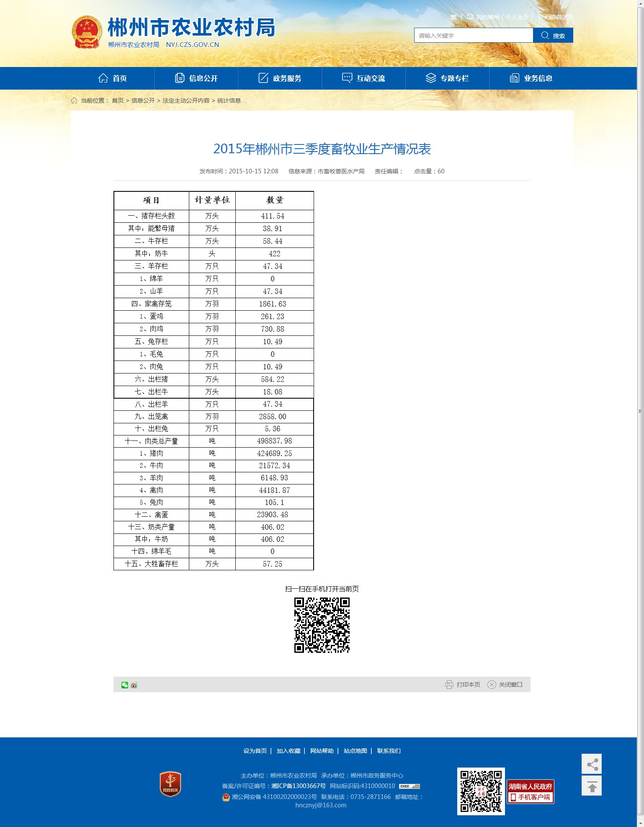Click the article title 2015年郴州市三季度畜牧业生产情况表
Viewport: 644px width, 827px height.
322,149
